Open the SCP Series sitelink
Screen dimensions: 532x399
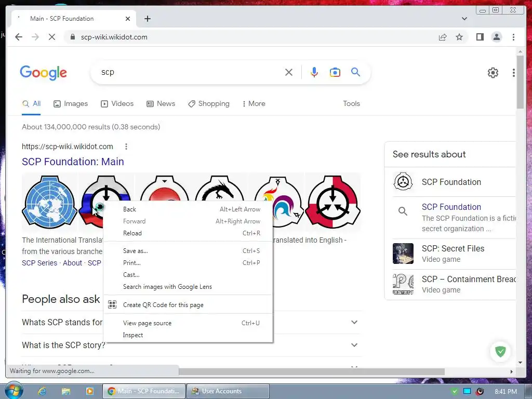(39, 263)
